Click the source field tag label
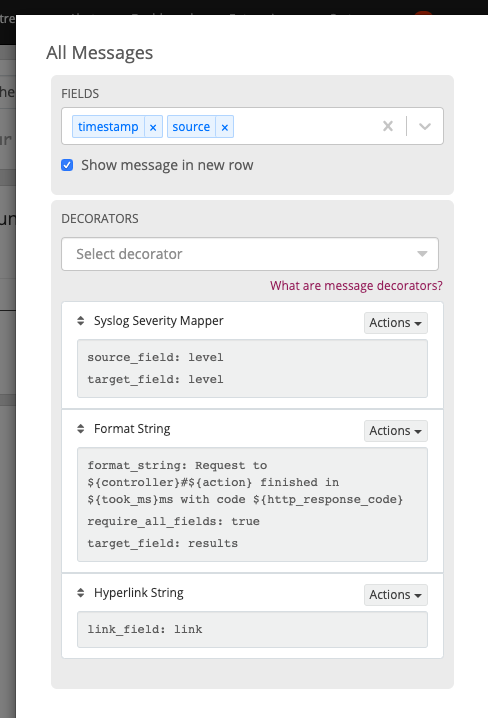 tap(191, 127)
